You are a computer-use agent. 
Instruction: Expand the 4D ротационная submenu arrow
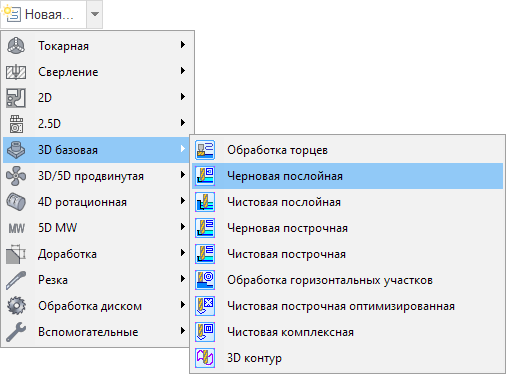coord(183,201)
